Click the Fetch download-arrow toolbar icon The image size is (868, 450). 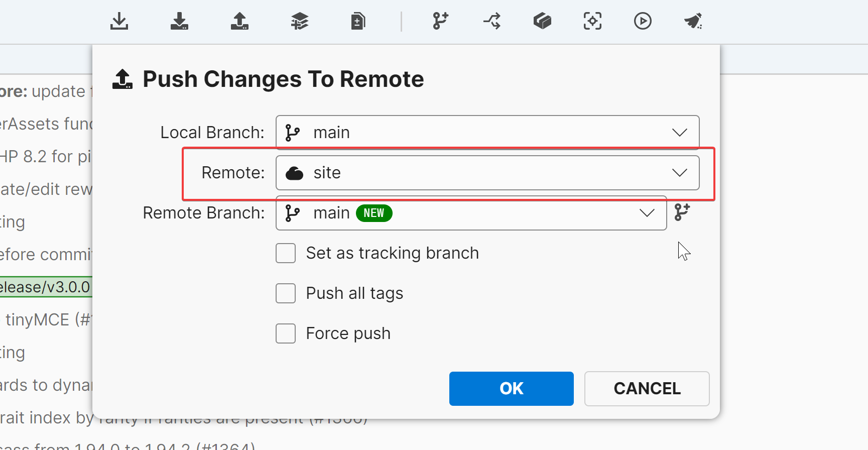[x=119, y=21]
